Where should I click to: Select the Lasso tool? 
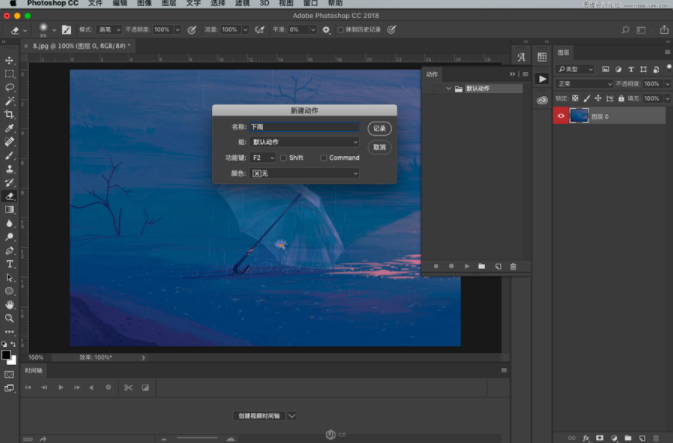(x=9, y=88)
